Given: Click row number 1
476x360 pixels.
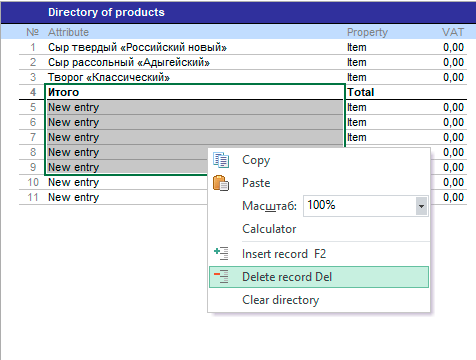Looking at the screenshot, I should [x=33, y=47].
